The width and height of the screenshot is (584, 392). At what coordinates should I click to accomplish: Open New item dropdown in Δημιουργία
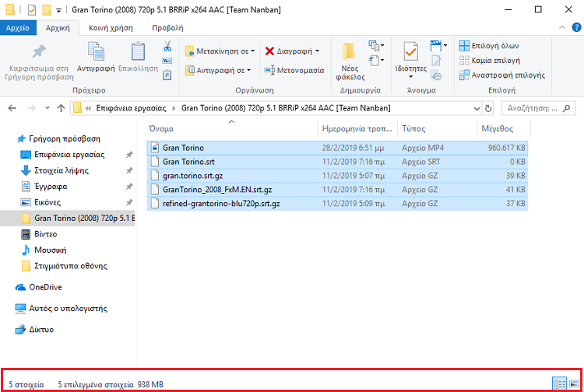(x=376, y=46)
